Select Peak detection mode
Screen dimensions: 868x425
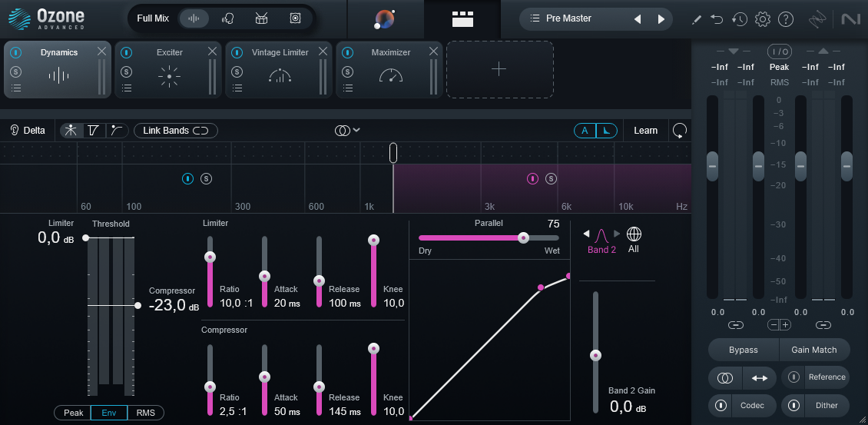73,413
